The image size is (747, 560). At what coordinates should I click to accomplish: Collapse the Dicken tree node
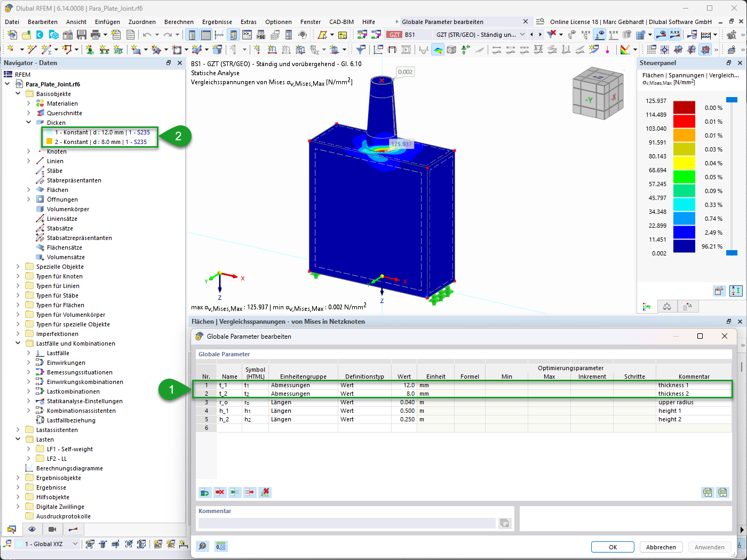(29, 123)
